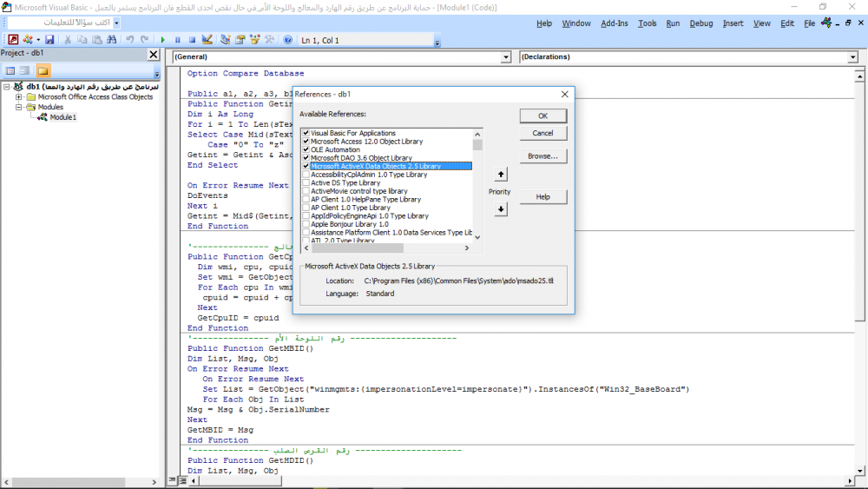This screenshot has height=489, width=868.
Task: Close the References - db1 dialog
Action: click(565, 94)
